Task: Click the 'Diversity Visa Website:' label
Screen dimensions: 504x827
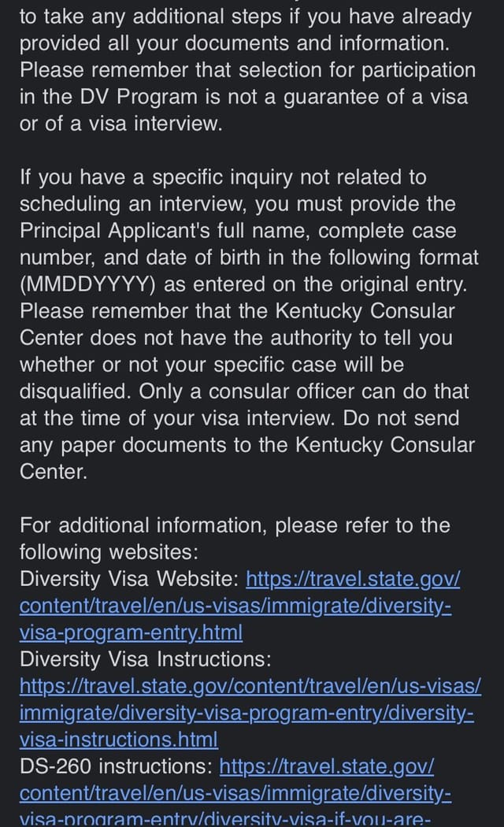Action: (129, 579)
